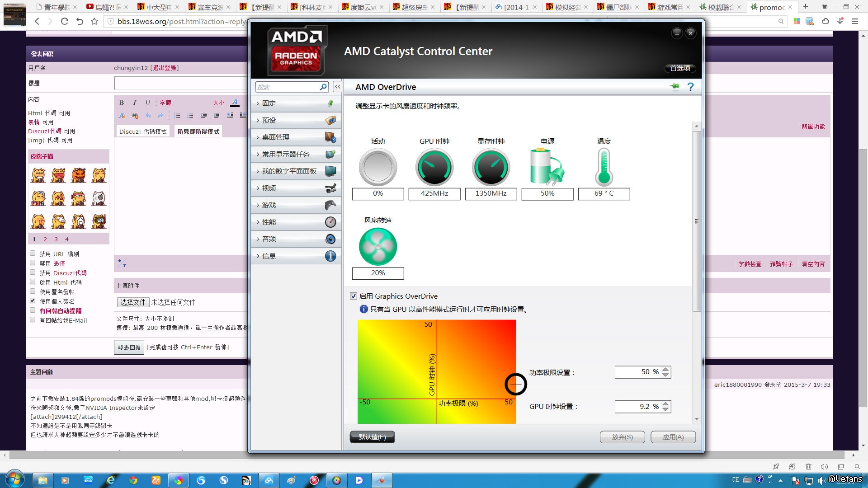Uncheck Use personal signature (使用個人簽名) checkbox
Screen dimensions: 868x488
click(x=33, y=301)
